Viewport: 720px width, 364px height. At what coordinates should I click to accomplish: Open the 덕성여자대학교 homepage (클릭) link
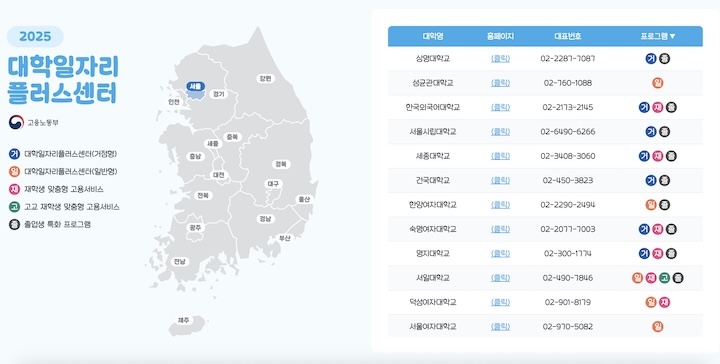(500, 302)
